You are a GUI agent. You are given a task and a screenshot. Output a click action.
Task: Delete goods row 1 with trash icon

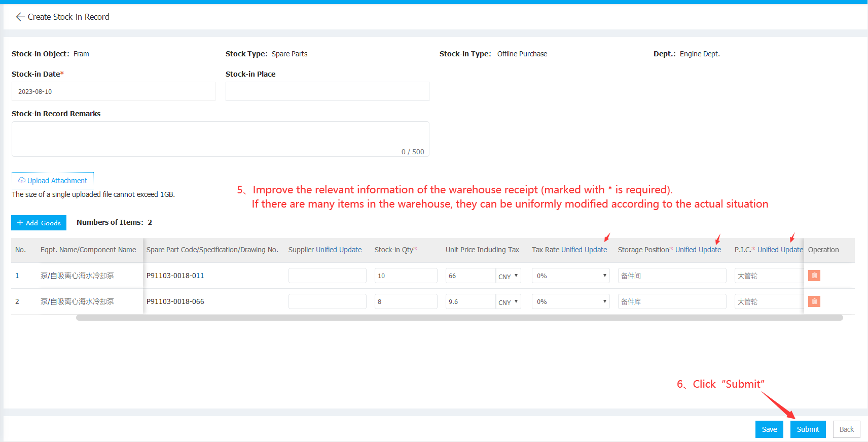click(x=814, y=276)
